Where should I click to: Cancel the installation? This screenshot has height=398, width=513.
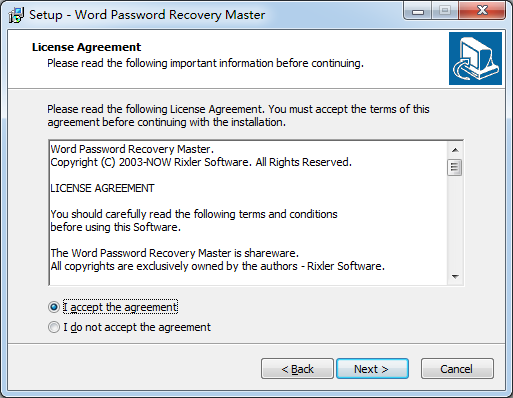click(x=457, y=369)
